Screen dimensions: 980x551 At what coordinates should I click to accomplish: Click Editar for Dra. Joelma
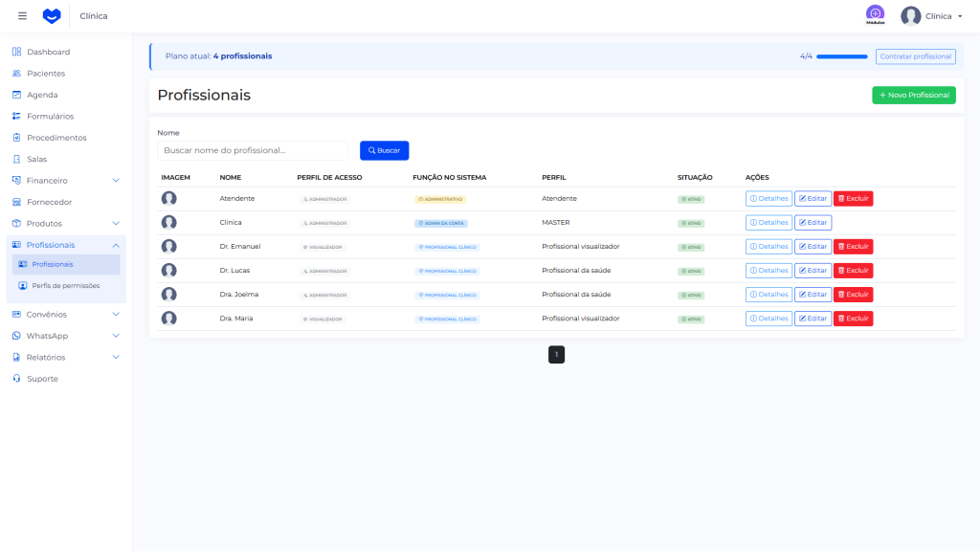(813, 295)
